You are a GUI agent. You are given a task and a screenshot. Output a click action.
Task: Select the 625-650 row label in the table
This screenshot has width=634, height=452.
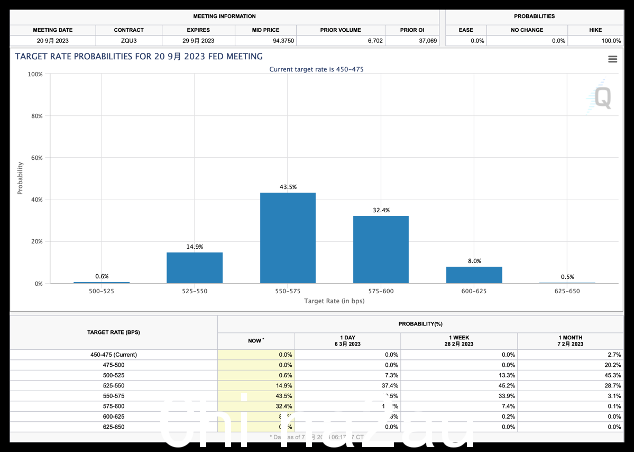coord(114,427)
